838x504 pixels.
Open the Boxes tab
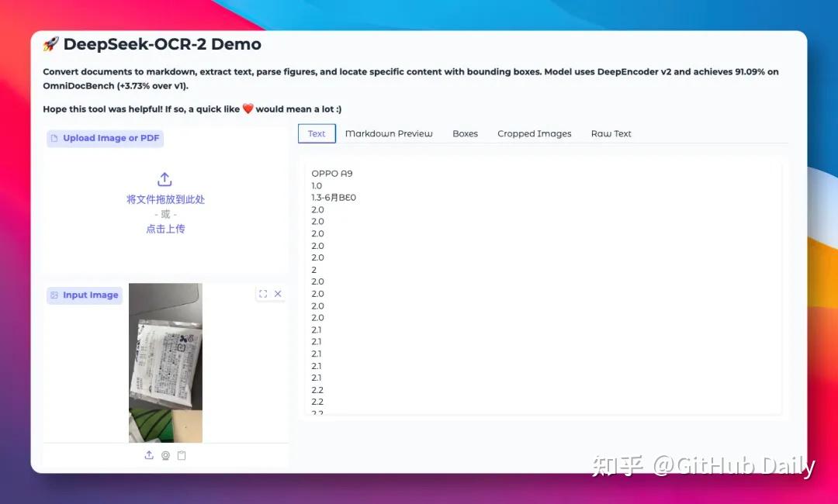465,133
